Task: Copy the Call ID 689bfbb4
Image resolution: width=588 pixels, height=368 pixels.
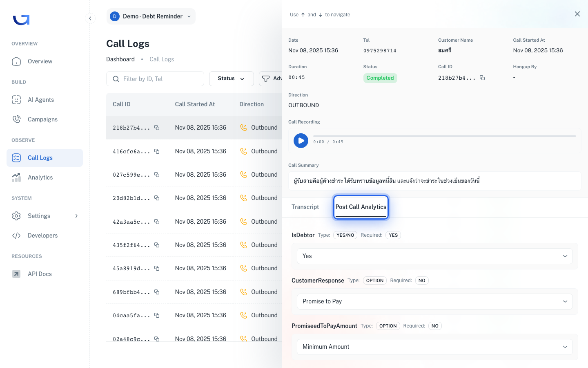Action: tap(157, 292)
